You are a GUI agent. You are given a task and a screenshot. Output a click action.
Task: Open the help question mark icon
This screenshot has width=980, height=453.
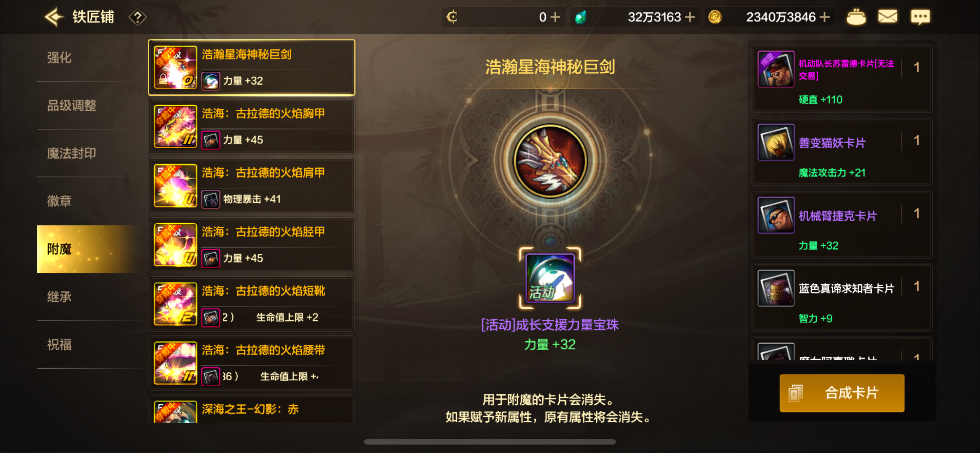(137, 18)
